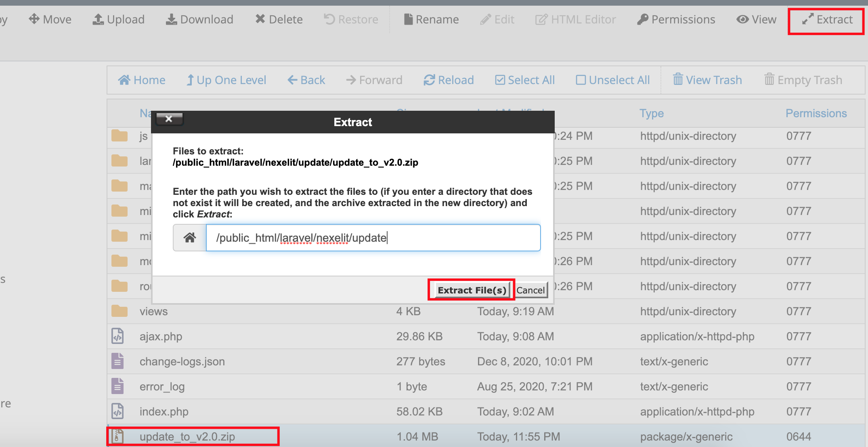The width and height of the screenshot is (868, 447).
Task: Click the extraction path input field
Action: tap(375, 238)
